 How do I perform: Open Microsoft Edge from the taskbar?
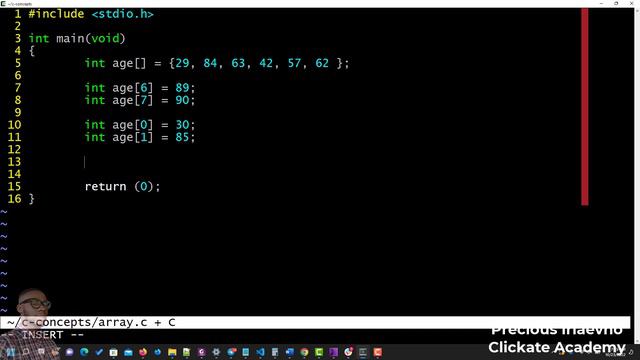[x=84, y=352]
